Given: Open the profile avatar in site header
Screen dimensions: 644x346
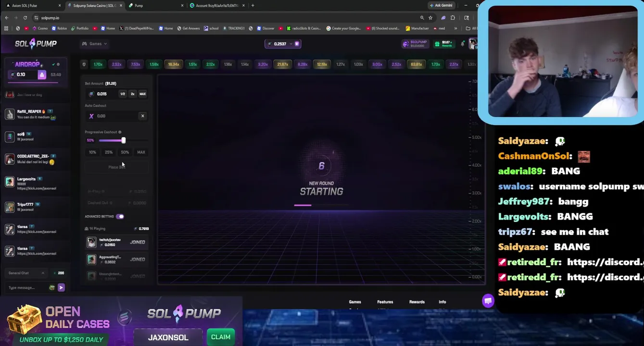Looking at the screenshot, I should pos(473,44).
